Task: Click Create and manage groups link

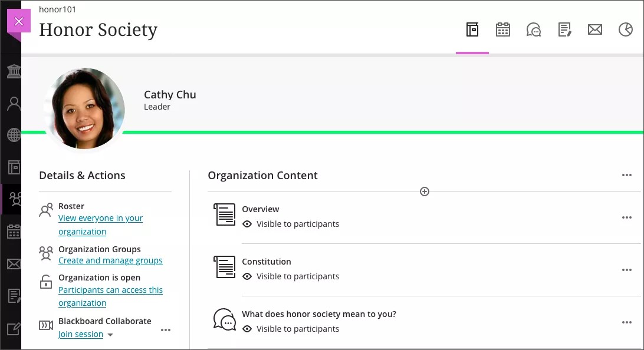Action: [x=110, y=260]
